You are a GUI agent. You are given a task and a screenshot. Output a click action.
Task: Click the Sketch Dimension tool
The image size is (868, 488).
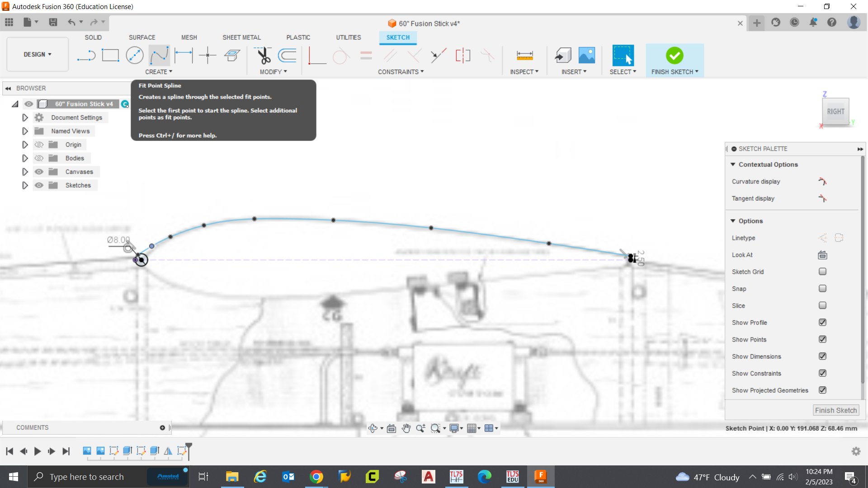coord(184,56)
